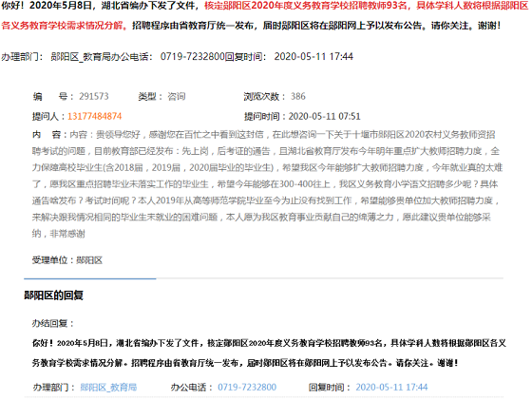Click the 办结回复 label

[53, 323]
